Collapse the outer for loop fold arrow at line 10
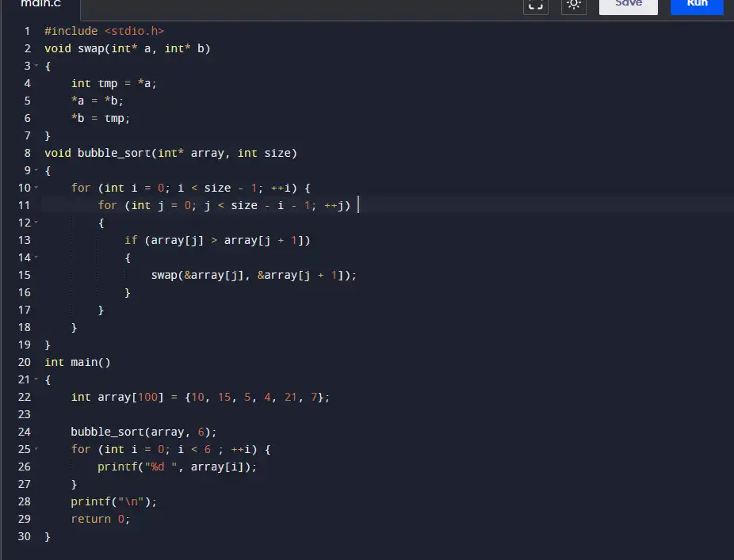Viewport: 734px width, 560px height. (36, 188)
